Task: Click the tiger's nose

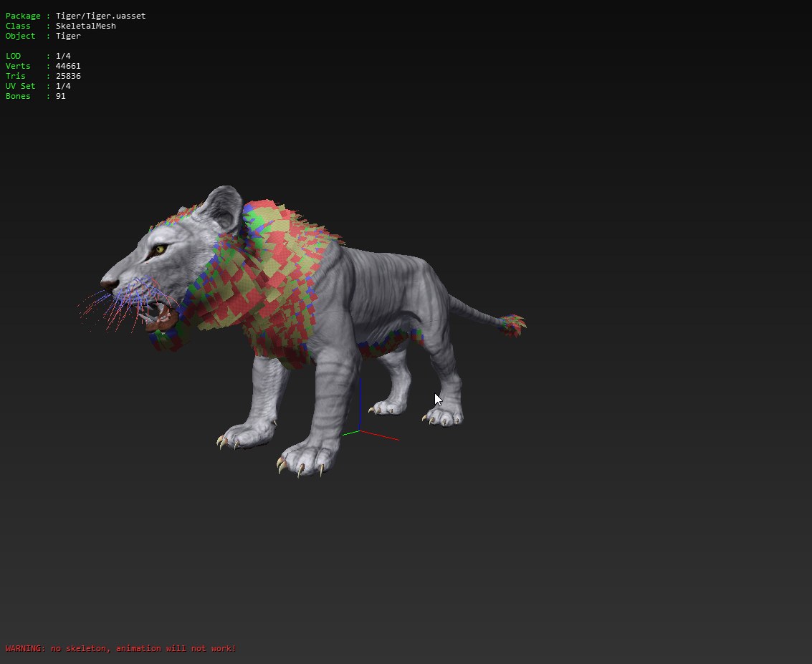Action: pyautogui.click(x=108, y=284)
